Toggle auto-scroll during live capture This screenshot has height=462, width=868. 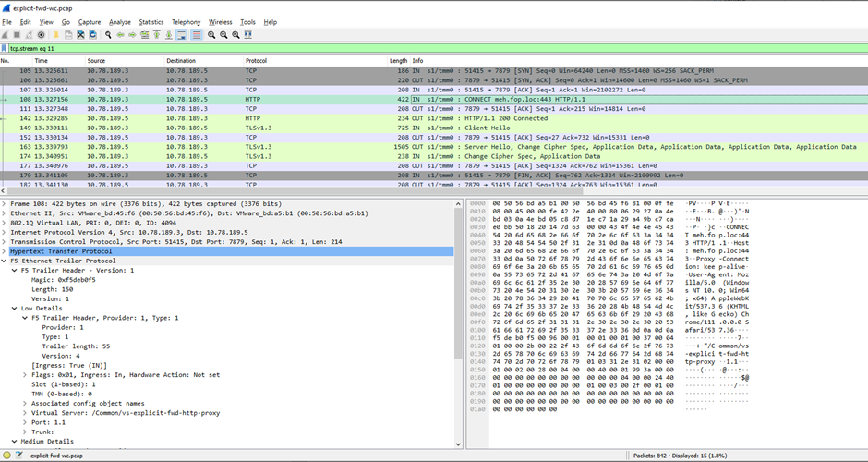[x=181, y=35]
